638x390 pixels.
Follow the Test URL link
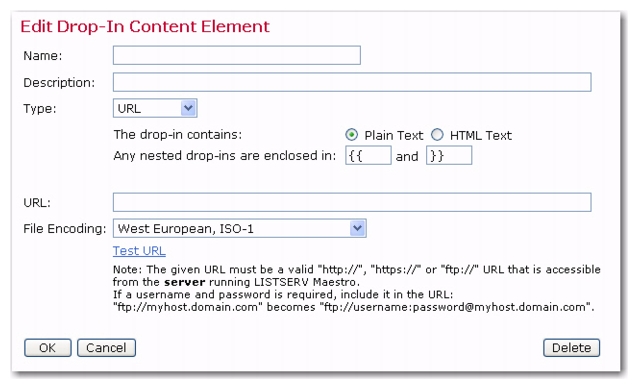pyautogui.click(x=139, y=251)
